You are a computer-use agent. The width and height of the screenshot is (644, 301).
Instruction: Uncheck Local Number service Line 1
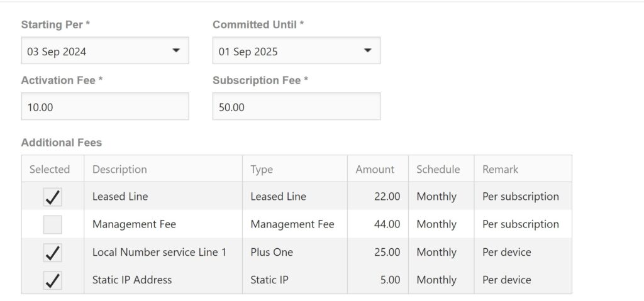point(53,253)
